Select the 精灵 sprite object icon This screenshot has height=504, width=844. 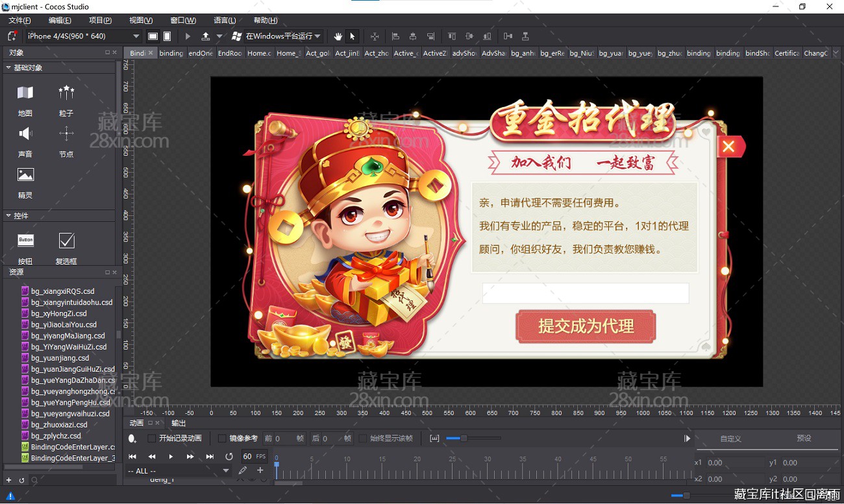click(25, 175)
